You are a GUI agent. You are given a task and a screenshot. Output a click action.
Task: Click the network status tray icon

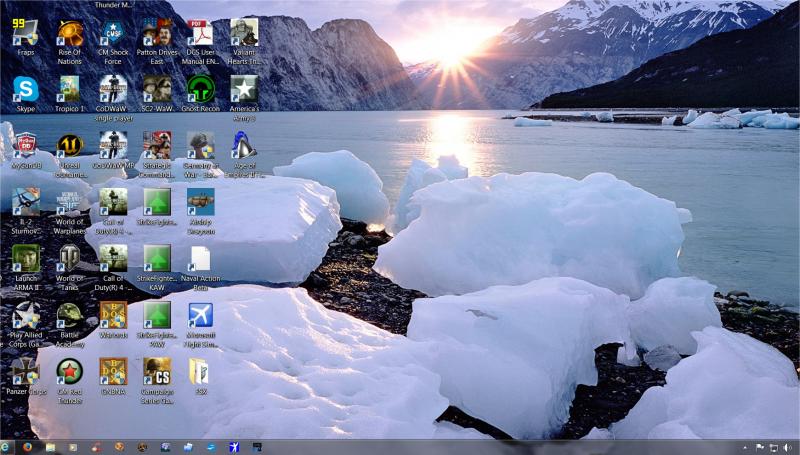coord(773,448)
